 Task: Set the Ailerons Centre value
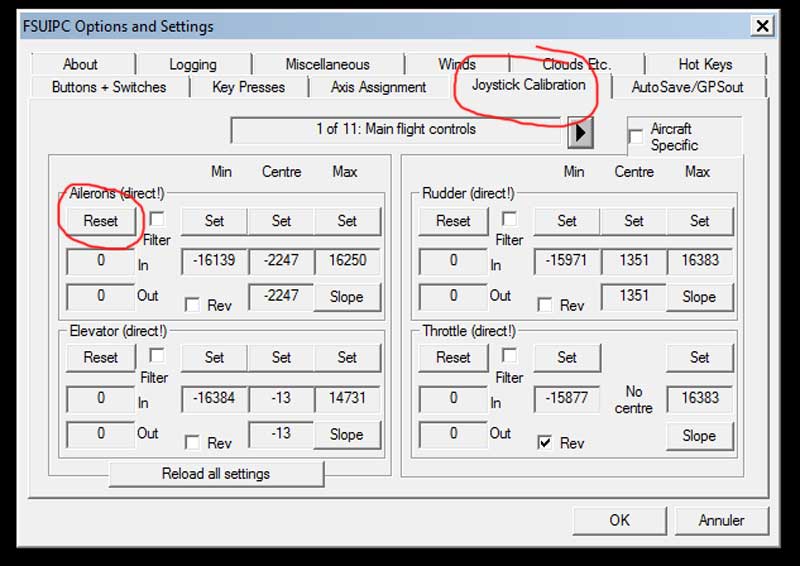tap(281, 221)
